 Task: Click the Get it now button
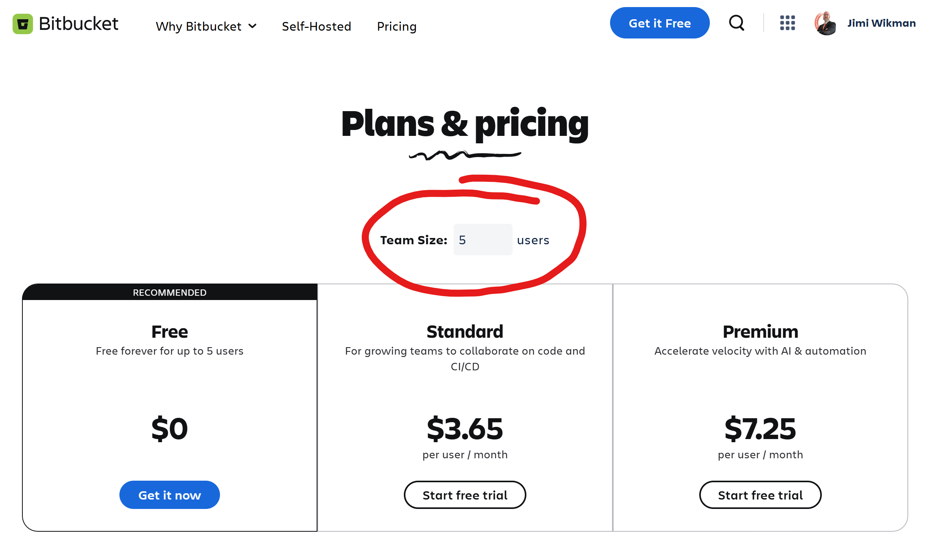[x=169, y=495]
